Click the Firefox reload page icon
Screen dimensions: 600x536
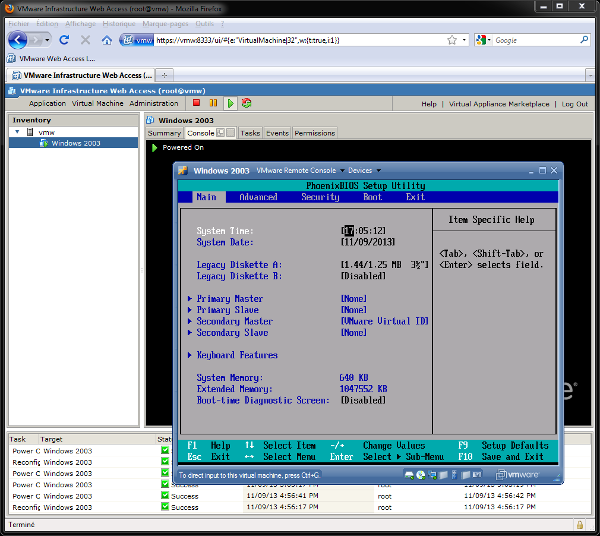64,40
